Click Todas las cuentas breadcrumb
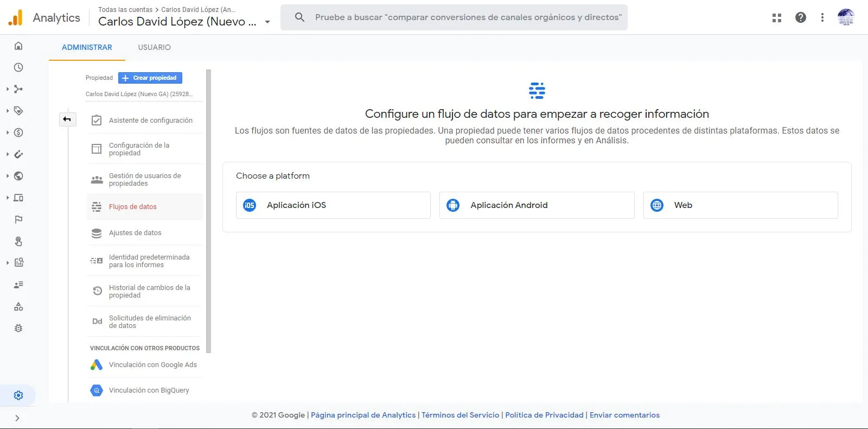The image size is (868, 429). click(x=125, y=10)
